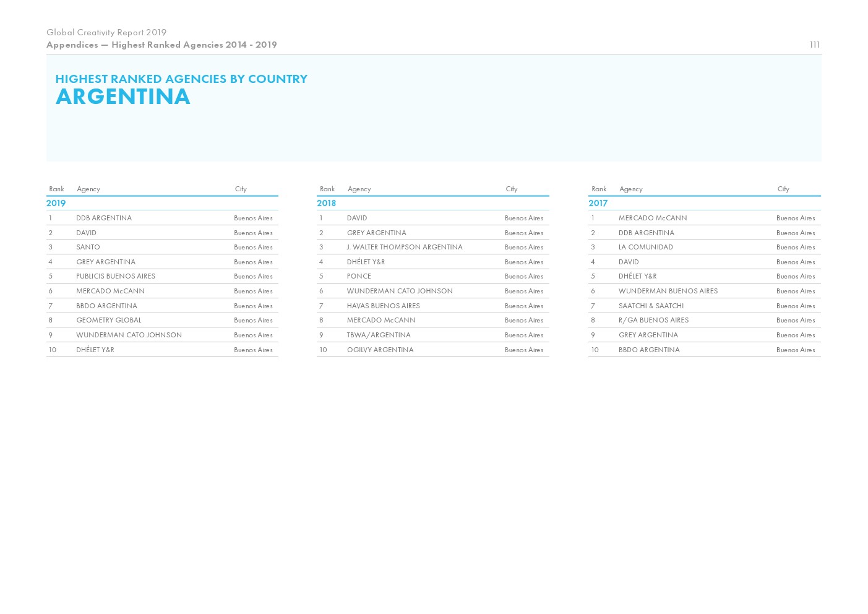Click OGILVY ARGENTINA agency entry

[380, 350]
